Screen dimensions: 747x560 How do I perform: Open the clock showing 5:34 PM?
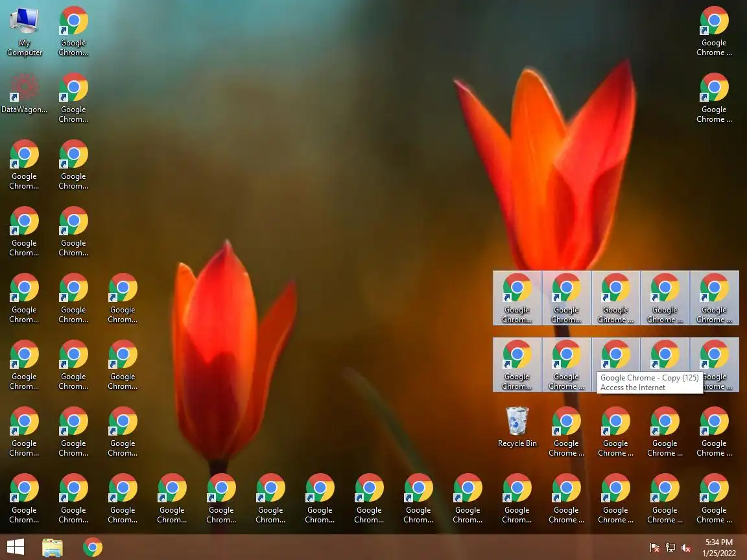[719, 548]
